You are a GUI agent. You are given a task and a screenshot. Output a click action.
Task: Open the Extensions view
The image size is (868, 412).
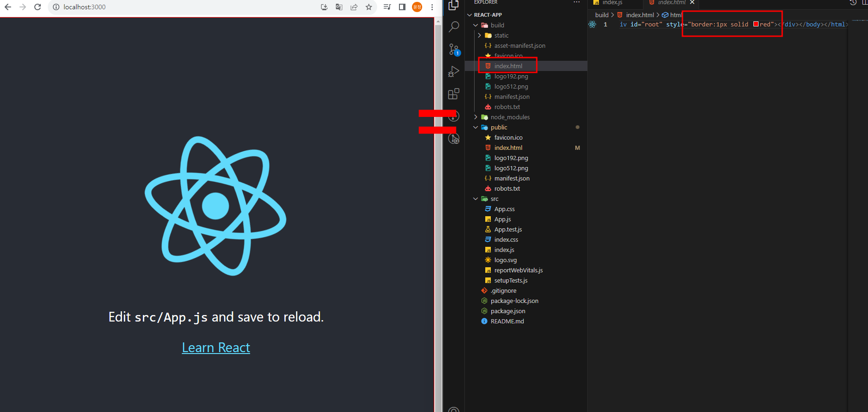point(454,94)
